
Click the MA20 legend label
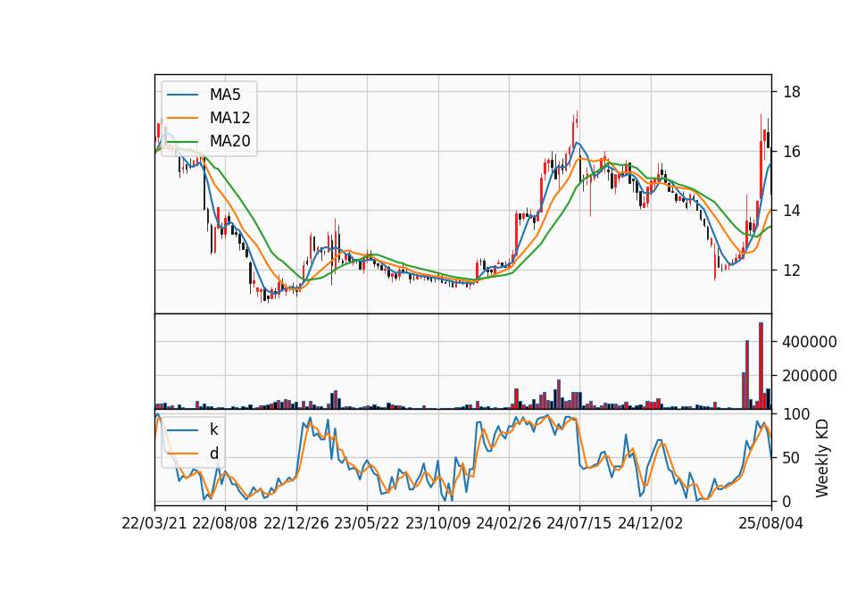[x=229, y=141]
